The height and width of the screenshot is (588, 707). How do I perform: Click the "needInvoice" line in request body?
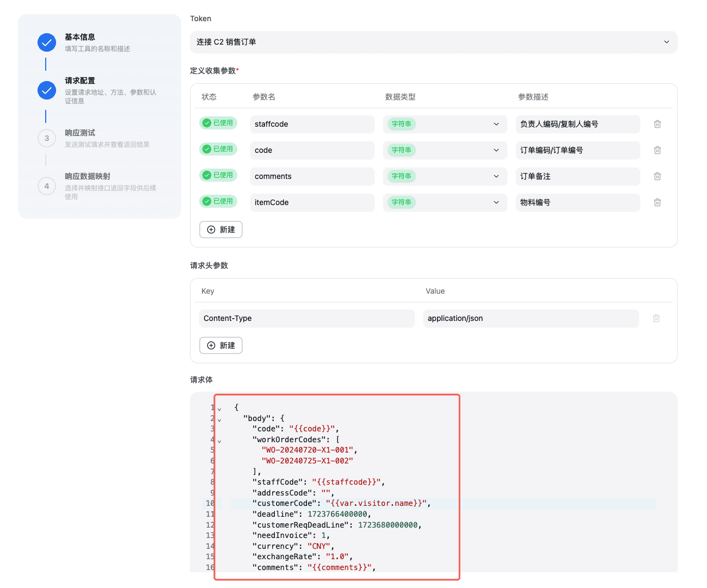[x=291, y=535]
